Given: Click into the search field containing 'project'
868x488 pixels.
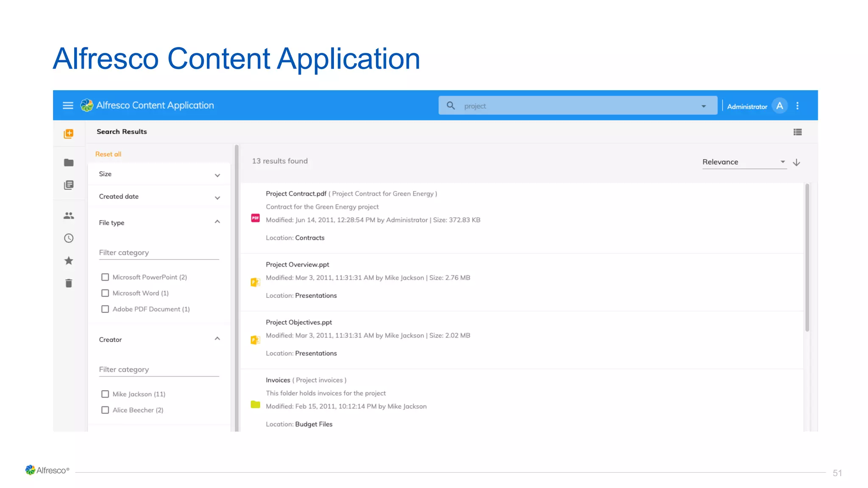Looking at the screenshot, I should (579, 105).
